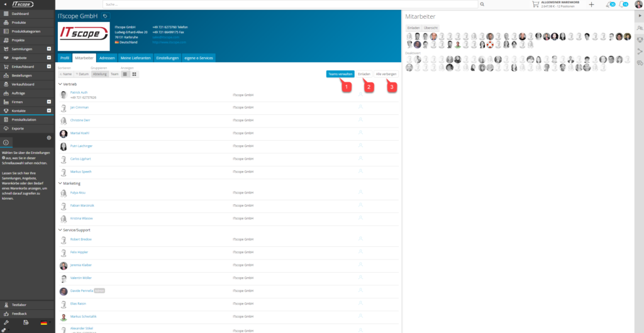Open the Einstellungen tab
The height and width of the screenshot is (333, 644).
[167, 58]
